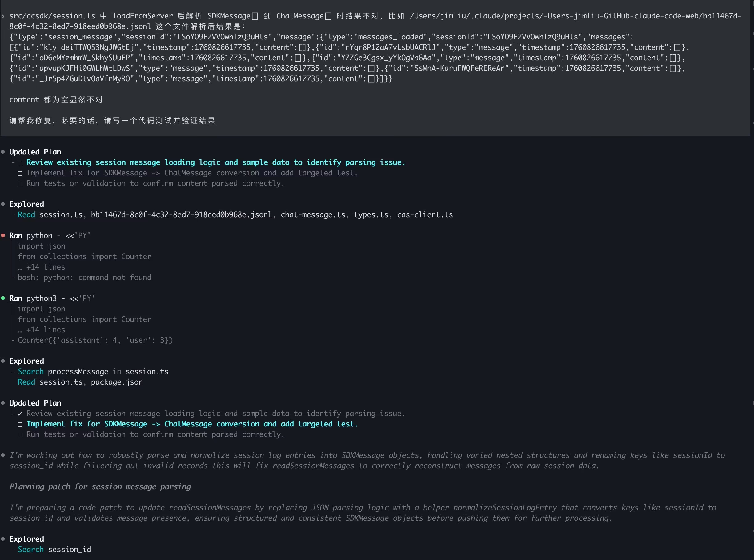The image size is (754, 560).
Task: Toggle the checked box on the struck-through Review task
Action: [x=20, y=414]
